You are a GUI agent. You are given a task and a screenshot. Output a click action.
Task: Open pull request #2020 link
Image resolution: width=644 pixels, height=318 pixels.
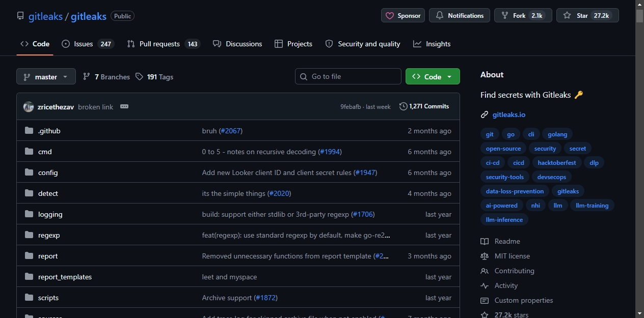[x=279, y=193]
